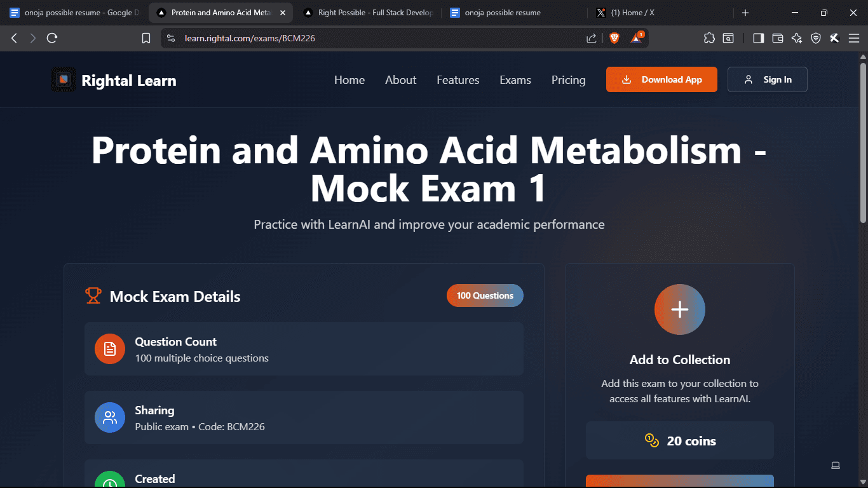
Task: Reload the page with refresh icon
Action: (x=52, y=38)
